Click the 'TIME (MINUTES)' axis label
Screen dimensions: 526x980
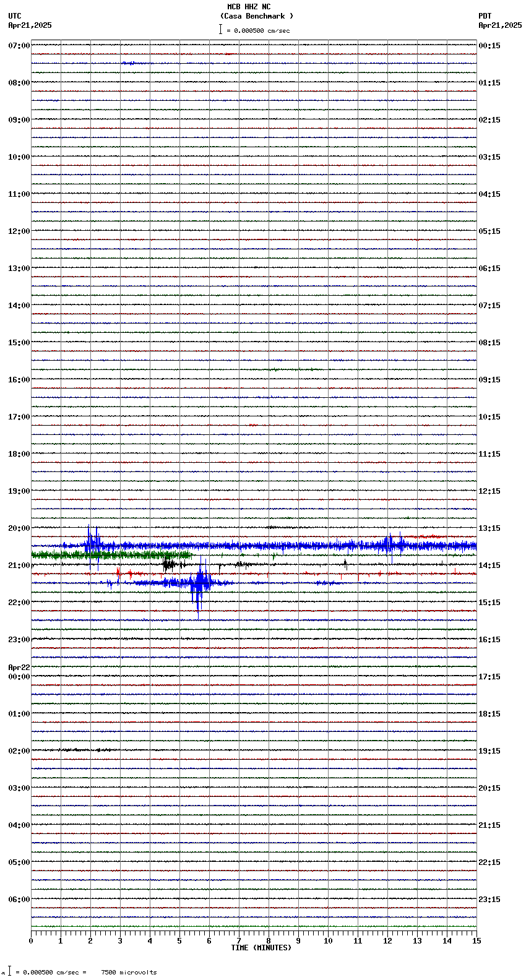pos(261,948)
